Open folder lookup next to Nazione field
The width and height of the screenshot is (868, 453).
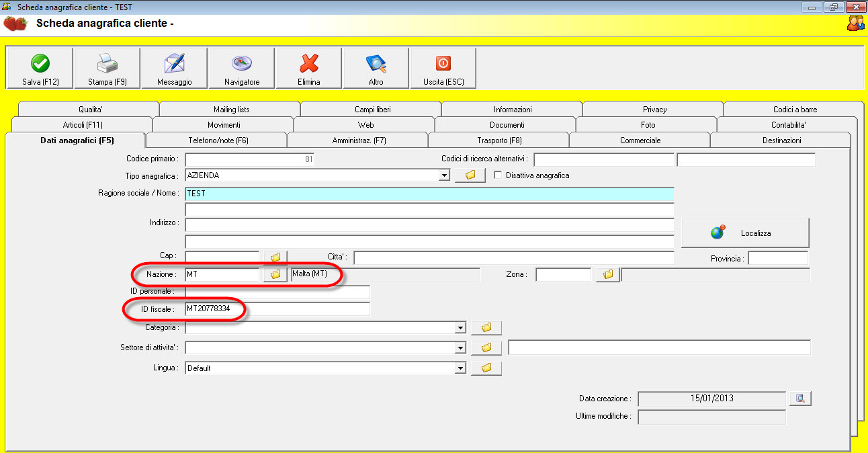[275, 274]
